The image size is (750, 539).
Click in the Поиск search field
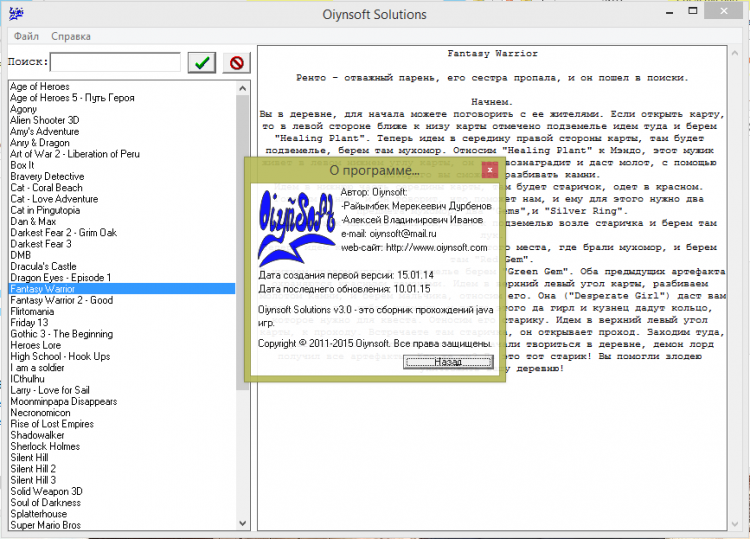click(115, 63)
